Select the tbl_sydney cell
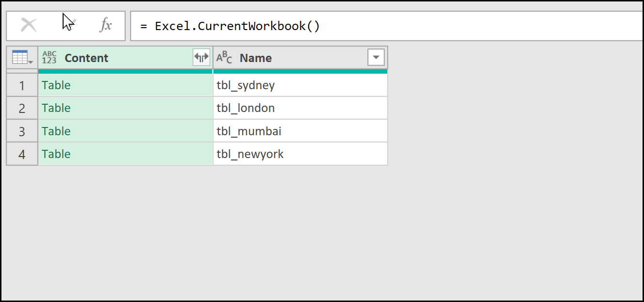Viewport: 644px width, 302px height. coord(300,85)
